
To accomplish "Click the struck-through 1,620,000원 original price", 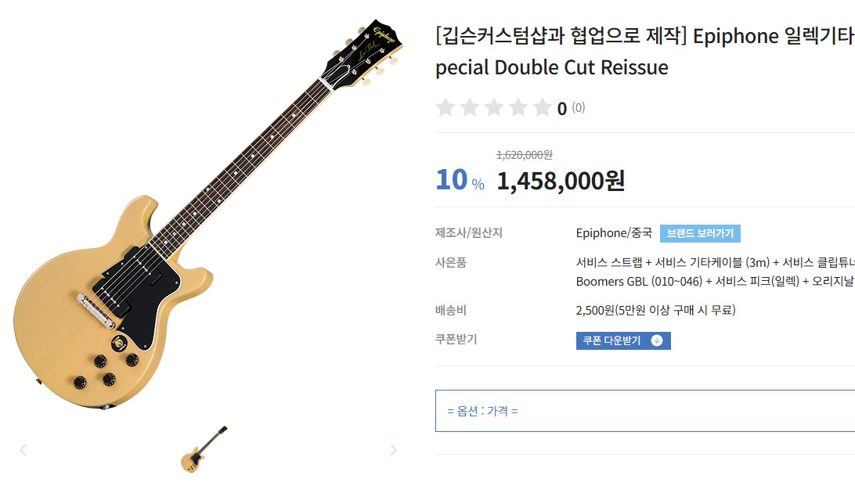I will click(525, 155).
